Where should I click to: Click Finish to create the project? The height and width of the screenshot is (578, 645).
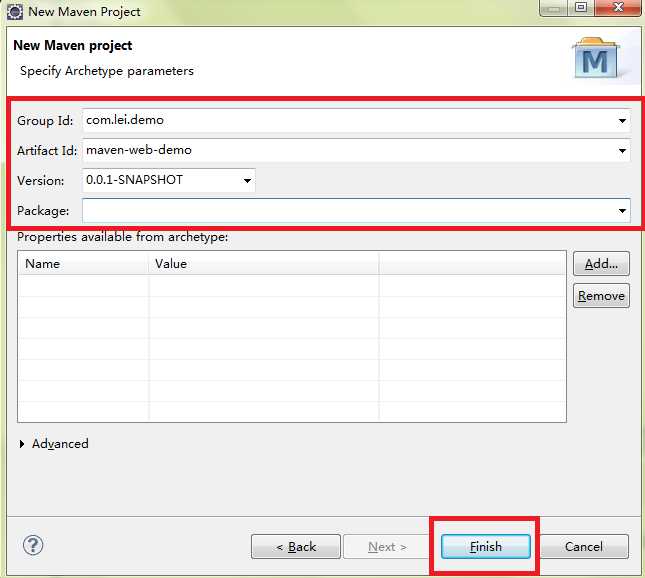coord(485,547)
